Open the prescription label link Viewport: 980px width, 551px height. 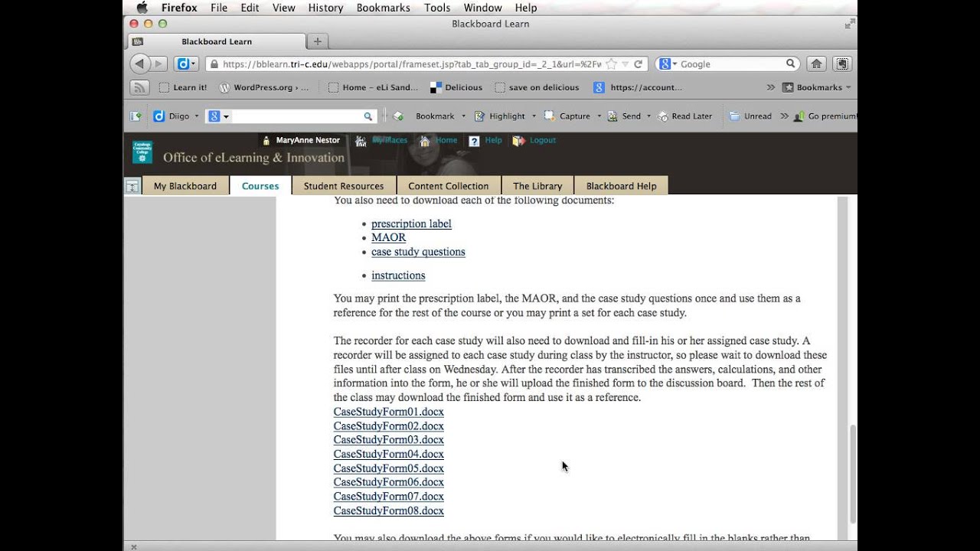tap(411, 223)
